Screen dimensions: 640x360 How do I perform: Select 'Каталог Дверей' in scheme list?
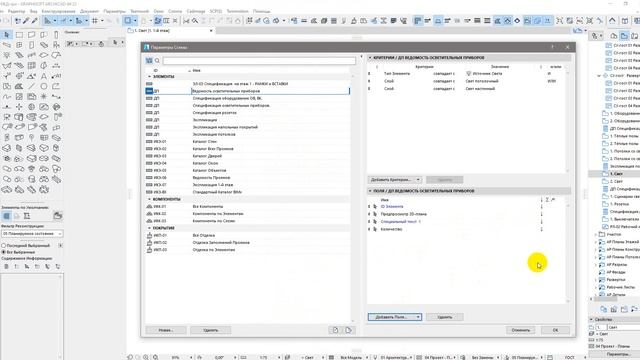[x=248, y=156]
